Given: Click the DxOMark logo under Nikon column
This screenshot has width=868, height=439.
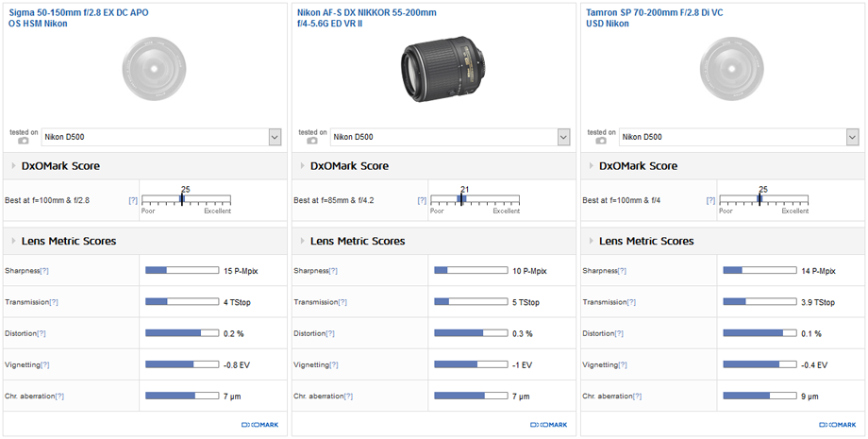Looking at the screenshot, I should click(x=549, y=425).
